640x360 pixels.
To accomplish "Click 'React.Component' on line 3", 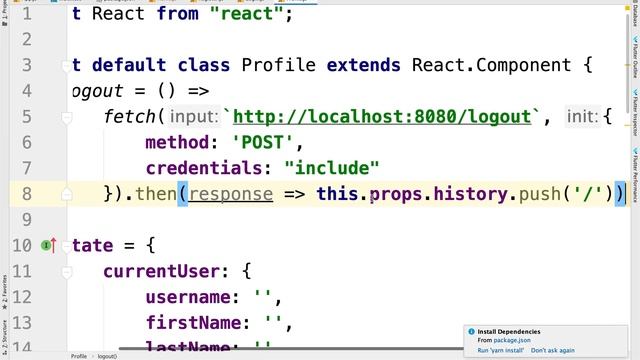I will click(x=491, y=65).
